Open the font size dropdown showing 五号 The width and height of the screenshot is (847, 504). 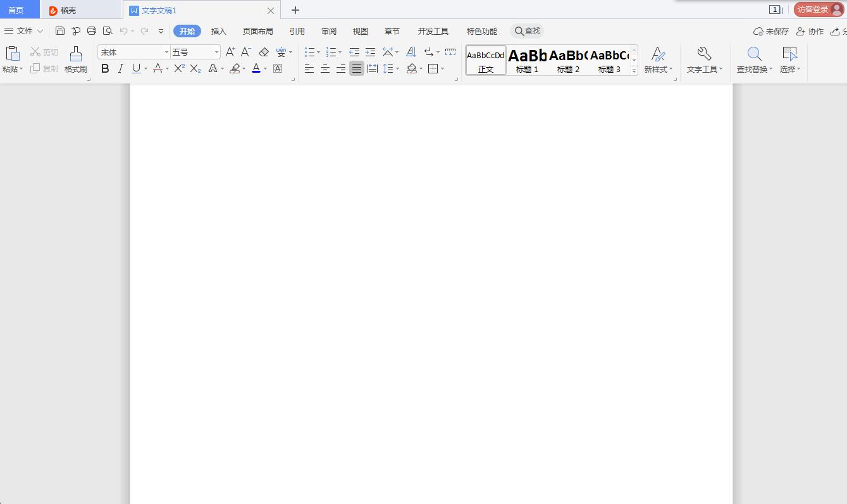coord(216,52)
